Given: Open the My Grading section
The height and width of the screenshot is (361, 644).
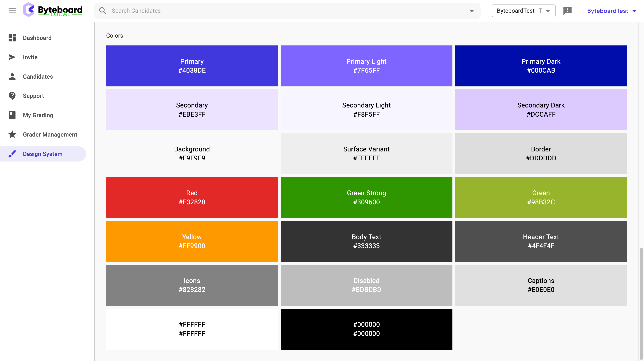Looking at the screenshot, I should (x=38, y=115).
